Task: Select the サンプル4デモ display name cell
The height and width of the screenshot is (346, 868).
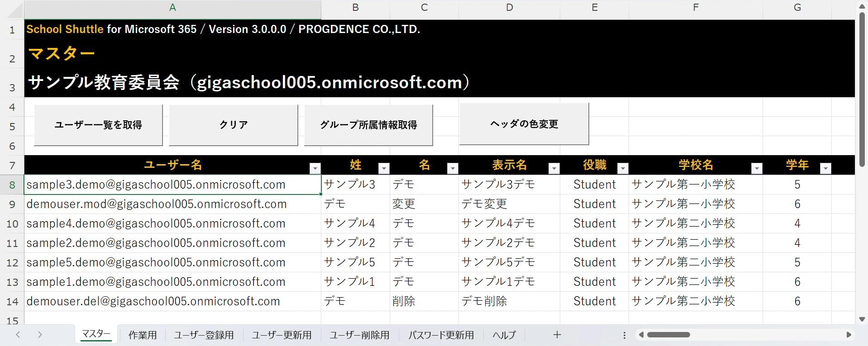Action: (x=509, y=223)
